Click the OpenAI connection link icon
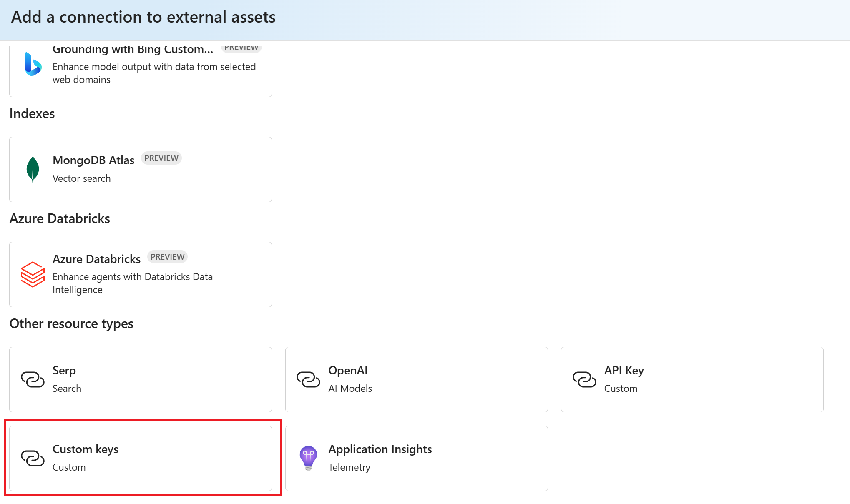The image size is (850, 504). click(x=308, y=379)
